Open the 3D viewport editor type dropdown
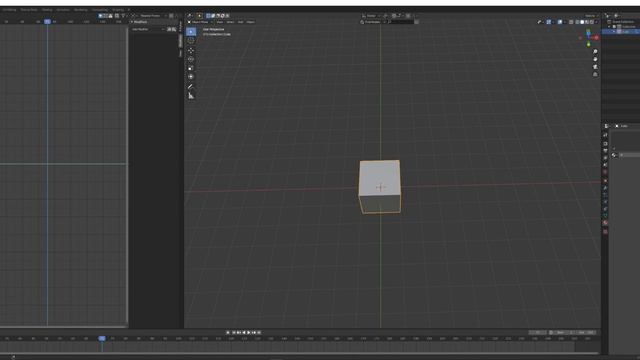640x360 pixels. [x=190, y=16]
